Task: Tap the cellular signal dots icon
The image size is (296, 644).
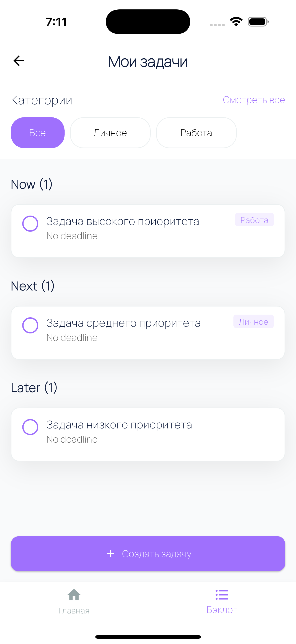Action: click(217, 25)
